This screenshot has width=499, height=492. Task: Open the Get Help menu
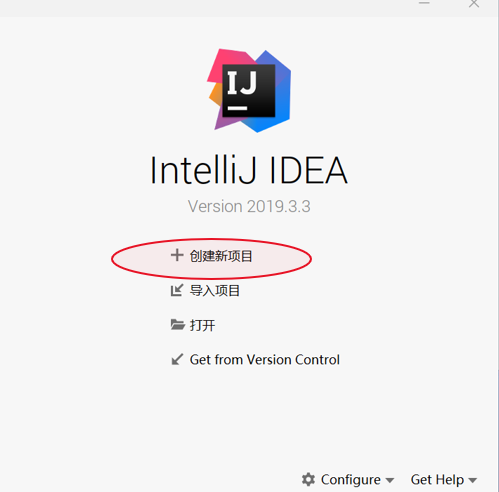[x=444, y=480]
